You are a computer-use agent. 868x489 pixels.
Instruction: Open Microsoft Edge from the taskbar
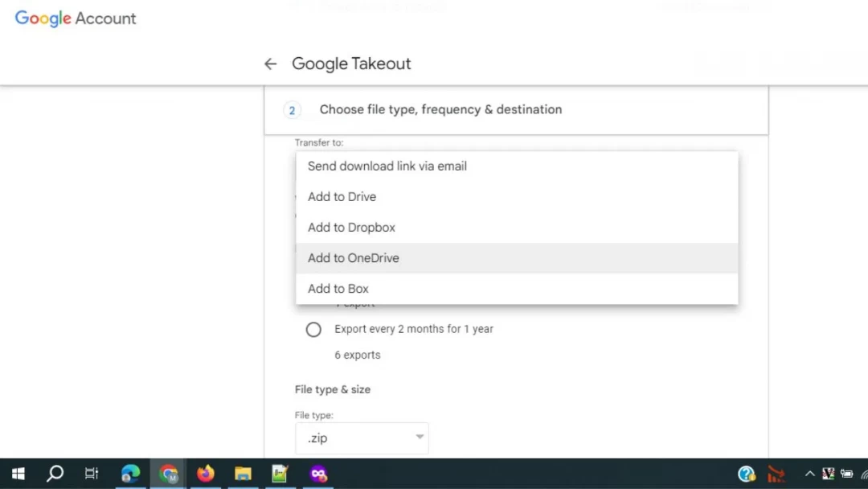130,474
